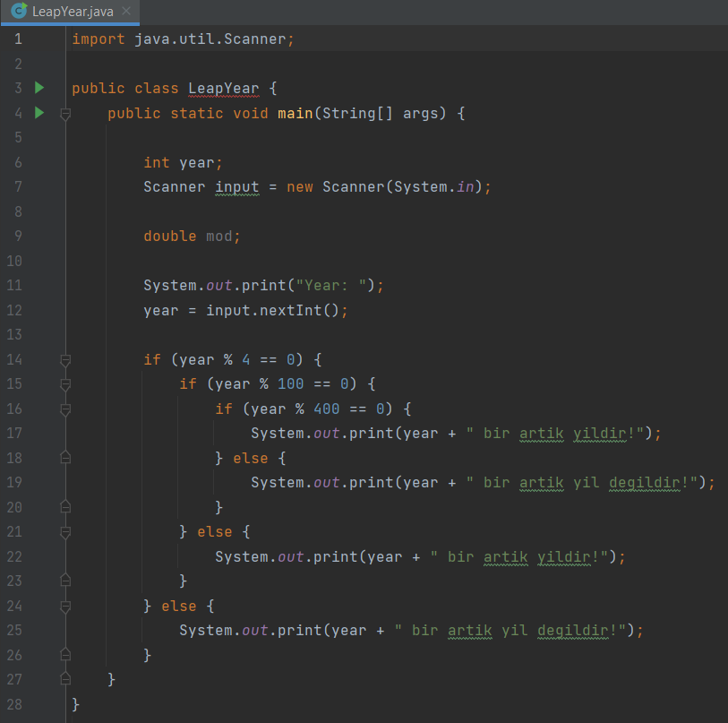Expand the folded region marker on line 18
Viewport: 728px width, 723px height.
64,458
